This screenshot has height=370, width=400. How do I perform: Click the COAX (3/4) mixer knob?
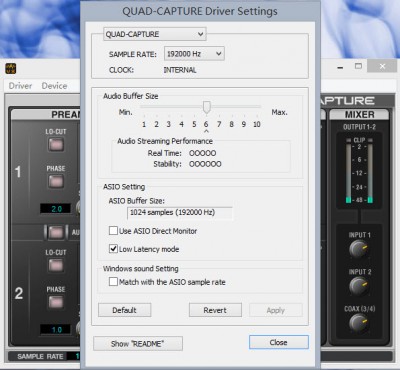coord(359,323)
